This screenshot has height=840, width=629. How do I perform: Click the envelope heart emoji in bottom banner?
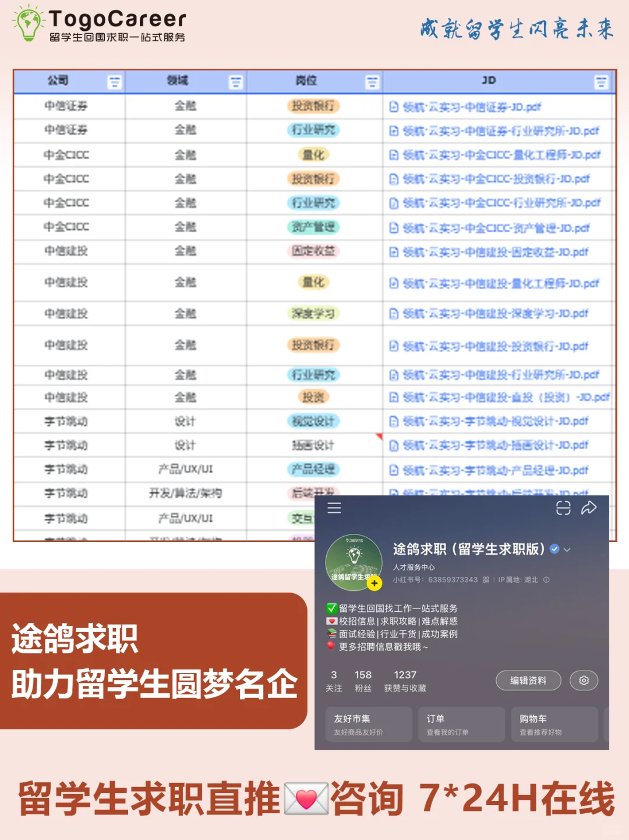[306, 799]
